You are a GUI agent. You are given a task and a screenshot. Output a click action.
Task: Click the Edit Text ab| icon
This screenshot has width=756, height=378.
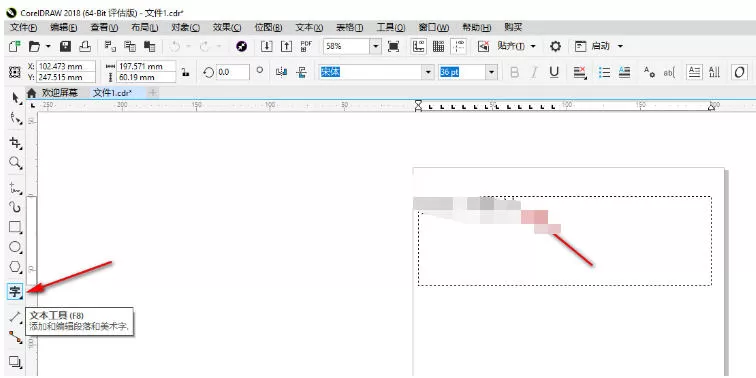point(669,72)
